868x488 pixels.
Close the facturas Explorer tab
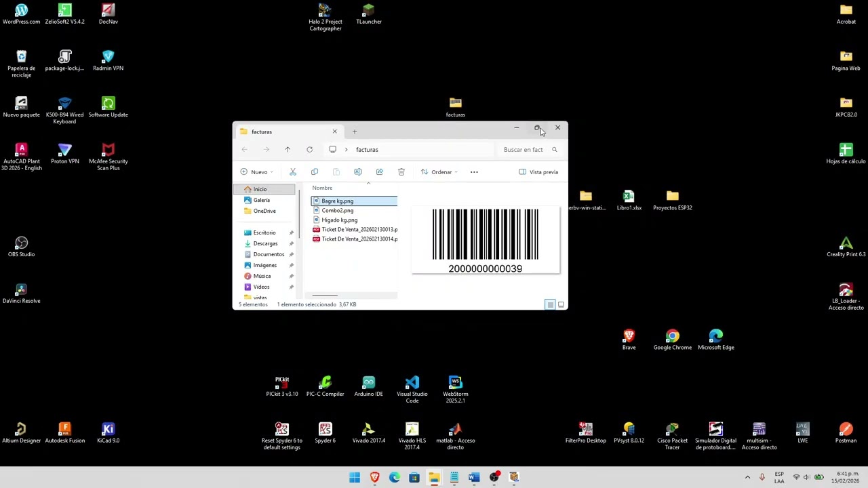(334, 131)
